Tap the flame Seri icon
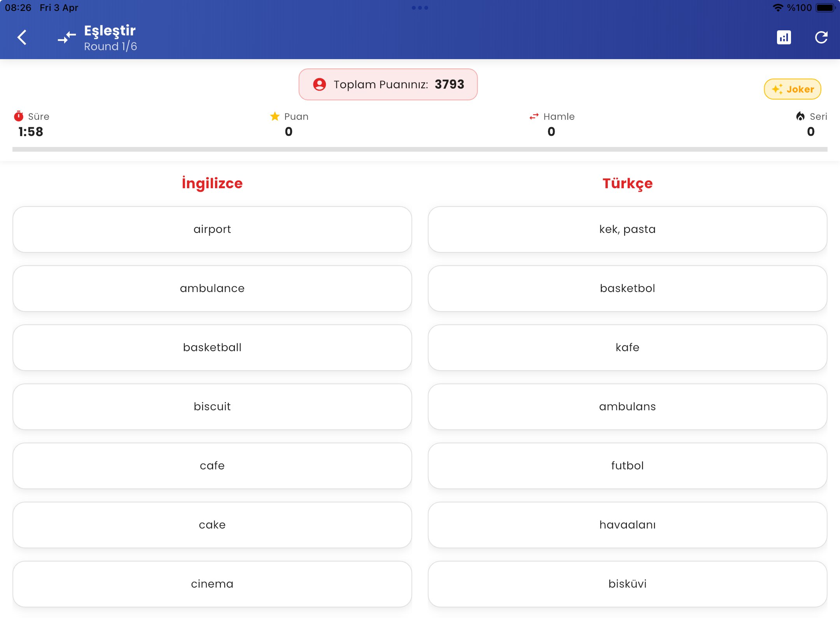The width and height of the screenshot is (840, 630). click(800, 116)
